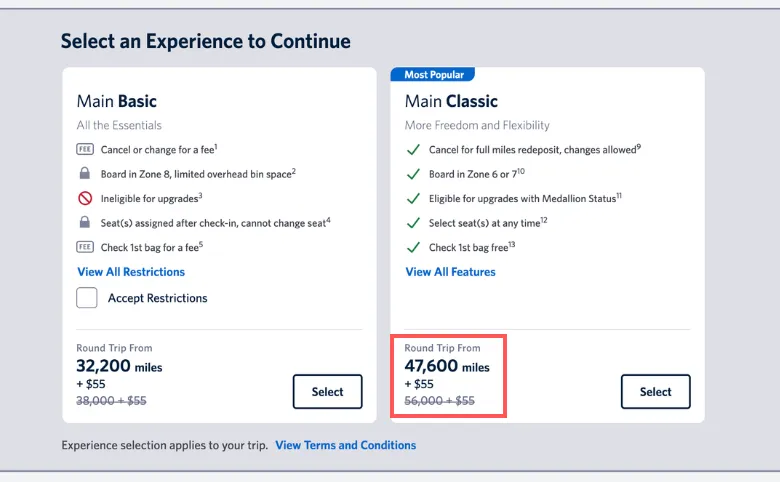Click checkmark beside Eligible for upgrades
The width and height of the screenshot is (780, 482).
click(x=412, y=198)
